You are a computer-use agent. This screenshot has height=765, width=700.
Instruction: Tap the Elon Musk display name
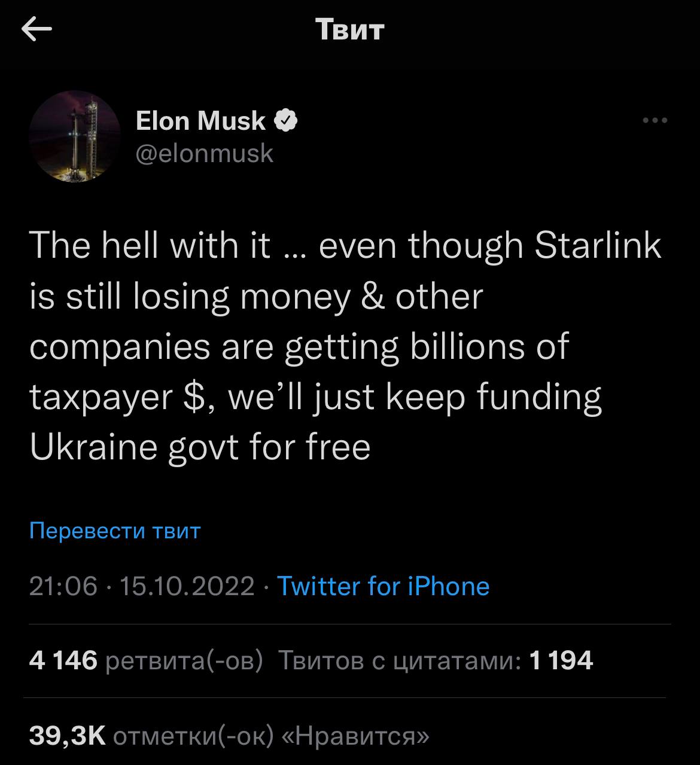pyautogui.click(x=200, y=121)
